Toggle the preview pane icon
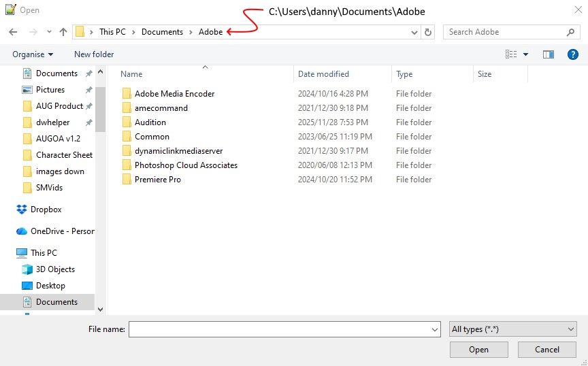This screenshot has width=588, height=366. tap(549, 54)
